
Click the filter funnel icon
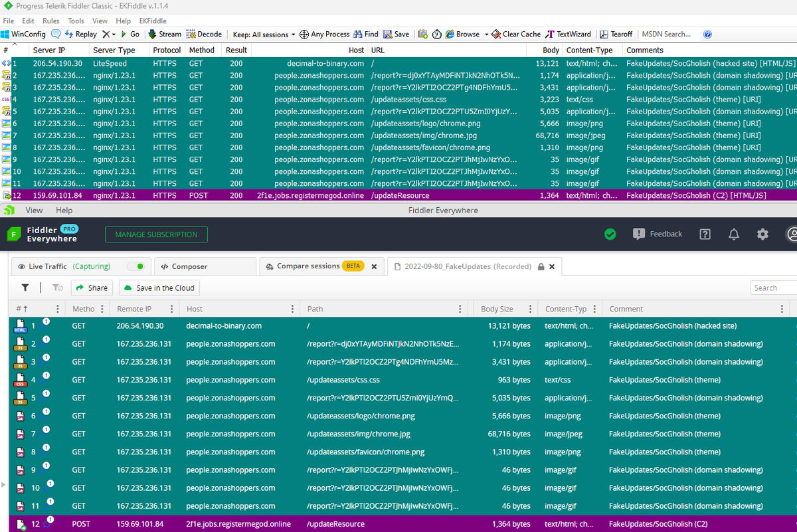tap(25, 288)
